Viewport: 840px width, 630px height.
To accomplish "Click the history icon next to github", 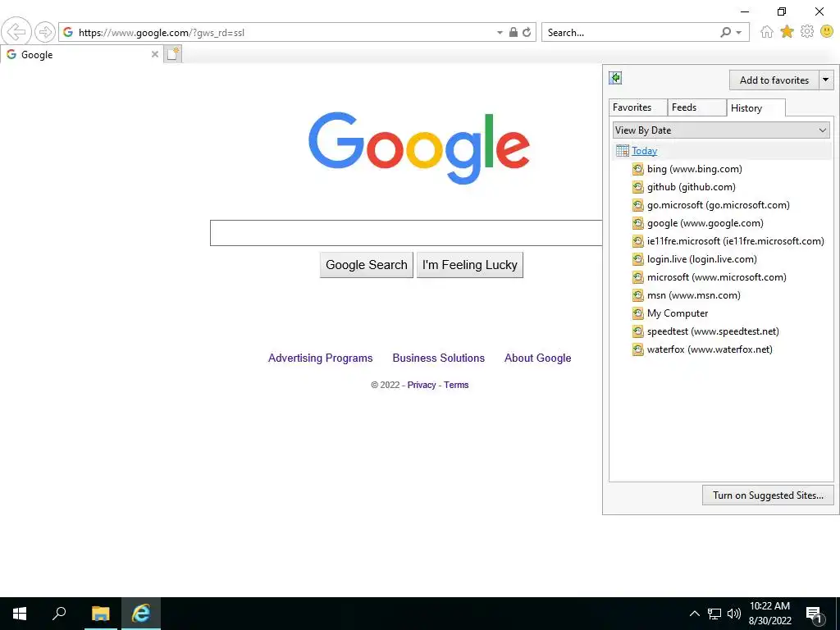I will tap(637, 188).
